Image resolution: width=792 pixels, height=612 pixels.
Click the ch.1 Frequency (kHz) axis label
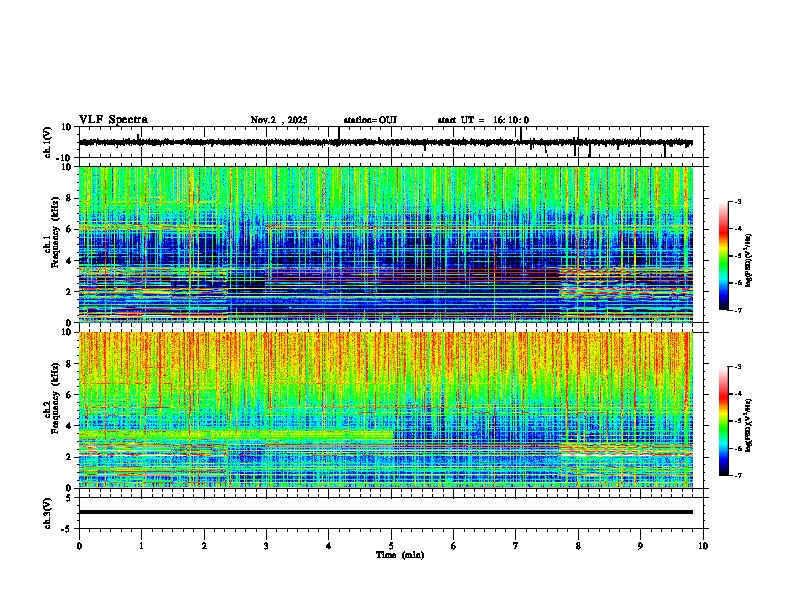tap(52, 233)
